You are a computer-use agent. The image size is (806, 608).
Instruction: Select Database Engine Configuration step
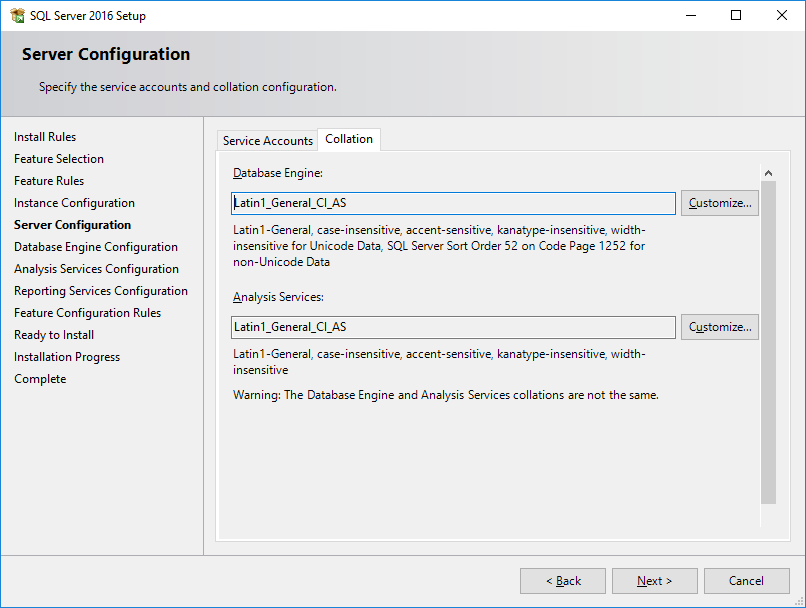[x=96, y=247]
